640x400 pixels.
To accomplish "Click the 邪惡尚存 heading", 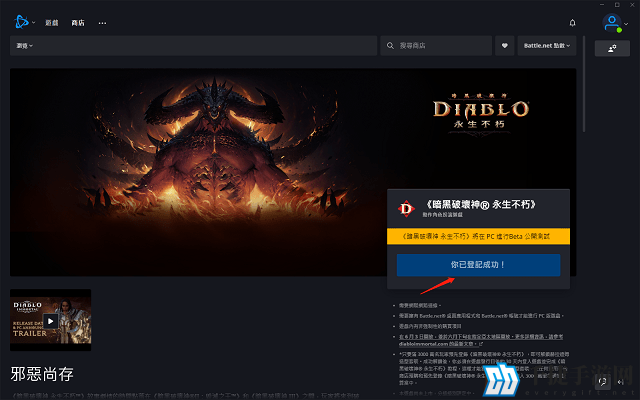I will click(42, 374).
